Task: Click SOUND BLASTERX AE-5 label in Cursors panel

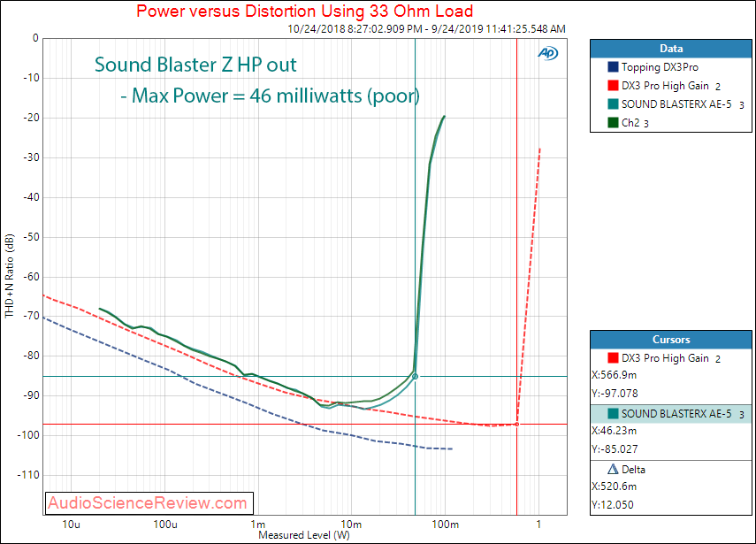Action: point(676,413)
